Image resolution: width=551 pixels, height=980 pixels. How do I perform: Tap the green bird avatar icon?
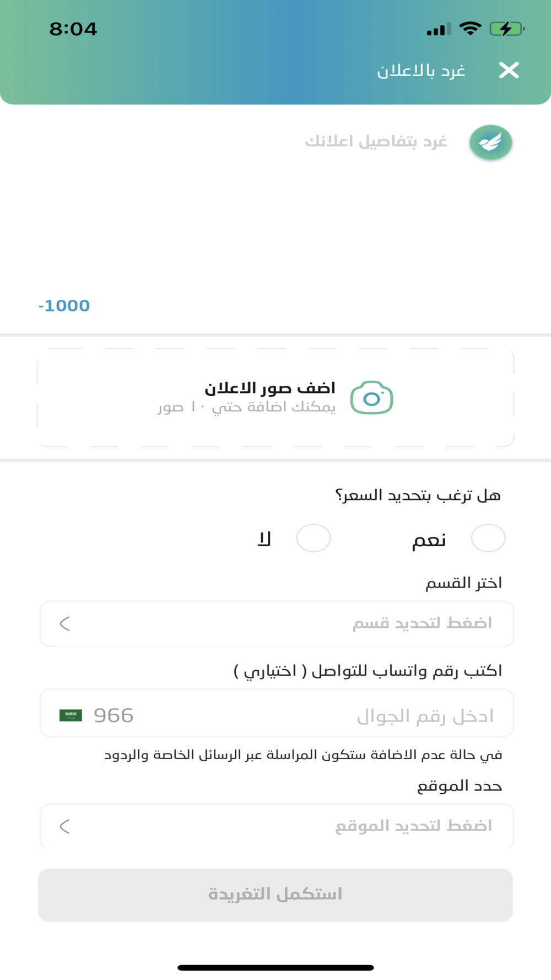coord(490,142)
